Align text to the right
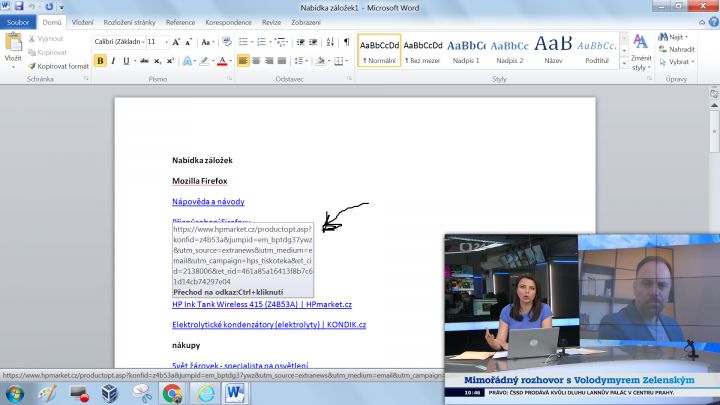This screenshot has width=720, height=405. click(x=269, y=61)
